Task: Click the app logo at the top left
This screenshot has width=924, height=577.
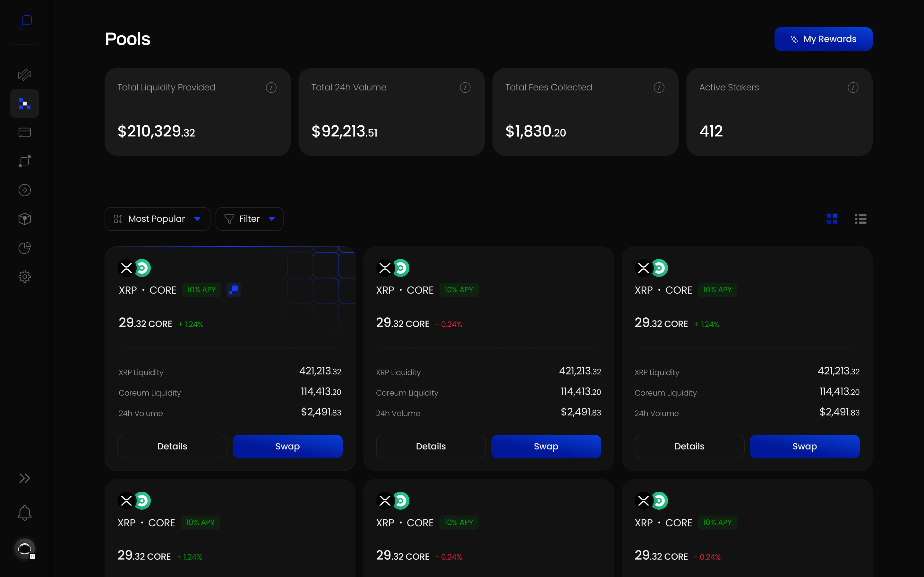Action: click(x=24, y=22)
